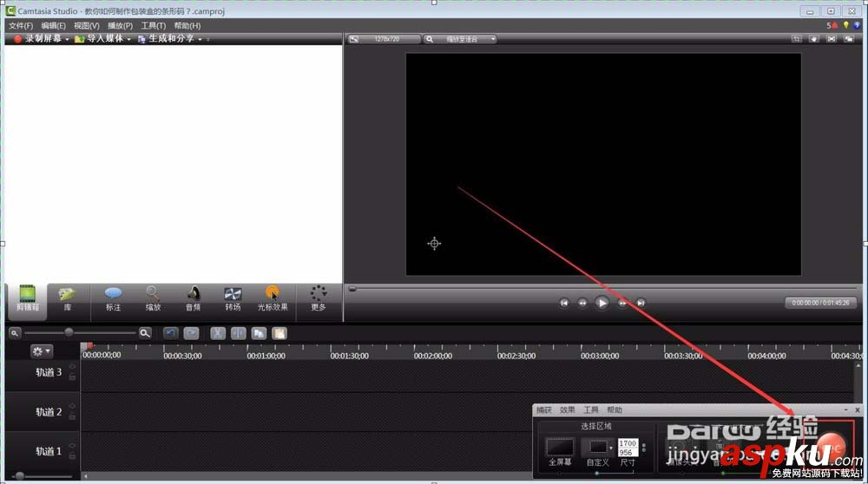Viewport: 868px width, 484px height.
Task: Open the 视图(V) menu
Action: coord(86,25)
